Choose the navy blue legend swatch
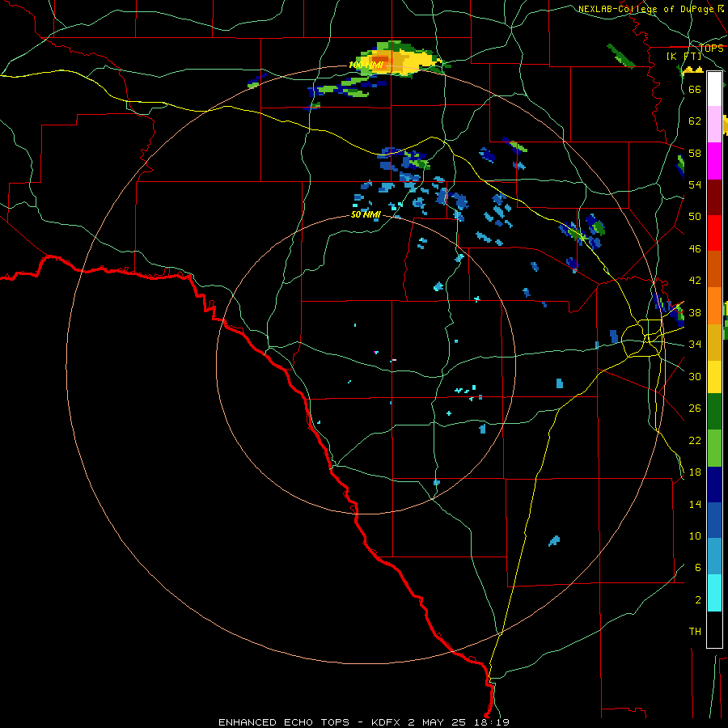Viewport: 728px width, 728px height. point(714,485)
